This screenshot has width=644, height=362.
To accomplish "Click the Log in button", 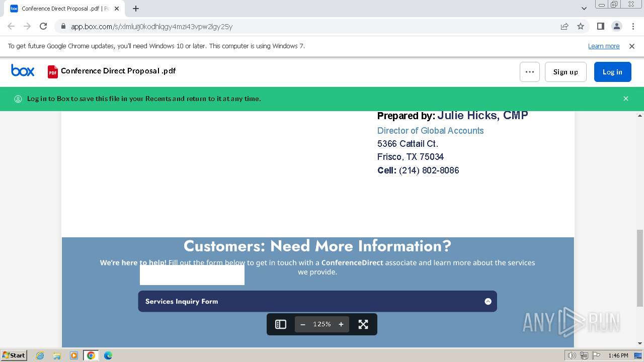I will [x=612, y=72].
